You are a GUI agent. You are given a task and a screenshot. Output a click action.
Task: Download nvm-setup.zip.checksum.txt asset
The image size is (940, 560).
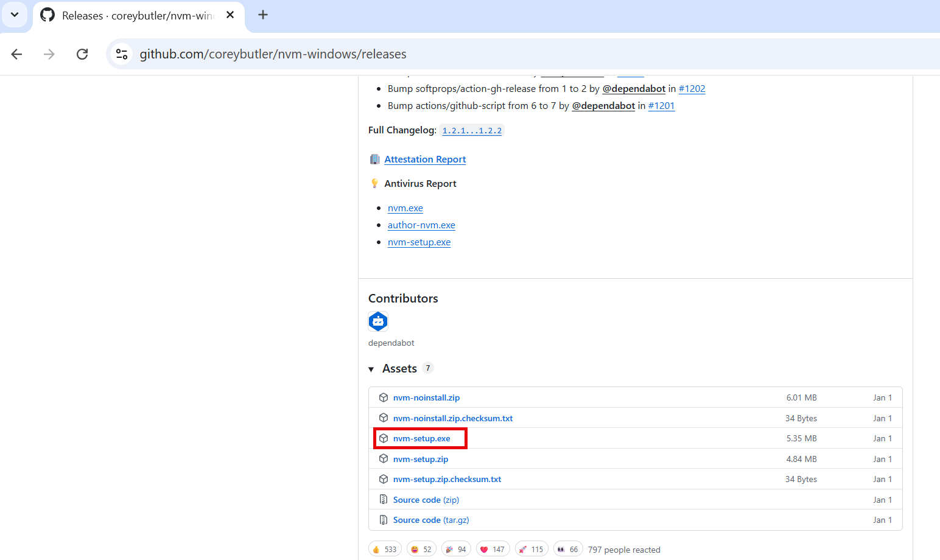click(447, 479)
